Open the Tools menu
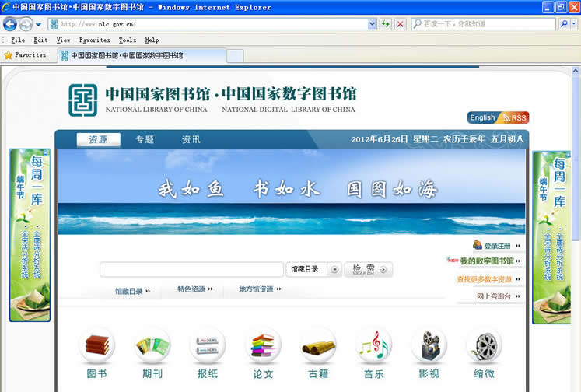581x392 pixels. pyautogui.click(x=128, y=40)
